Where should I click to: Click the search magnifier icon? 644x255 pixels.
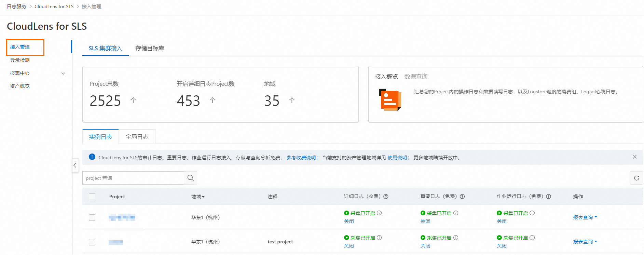(x=191, y=178)
